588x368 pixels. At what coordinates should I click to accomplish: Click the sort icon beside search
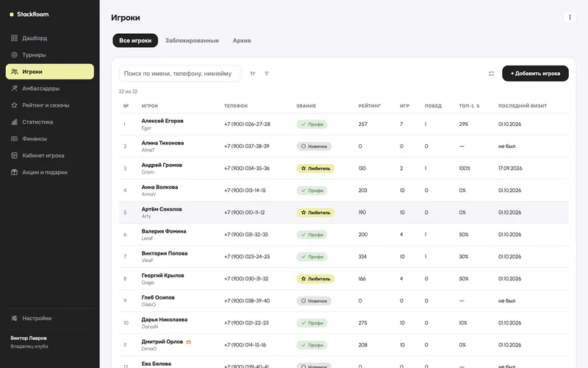[x=253, y=74]
